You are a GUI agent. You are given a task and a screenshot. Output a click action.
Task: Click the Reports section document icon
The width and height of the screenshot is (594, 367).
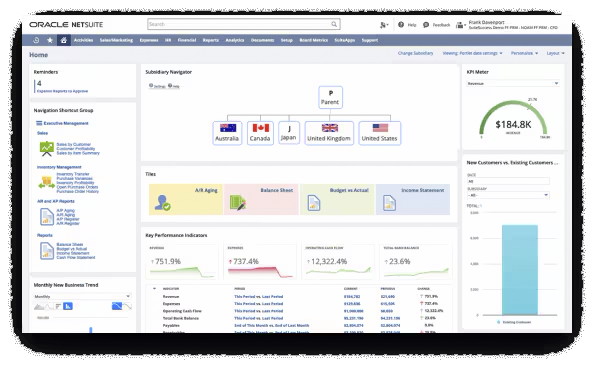[47, 251]
